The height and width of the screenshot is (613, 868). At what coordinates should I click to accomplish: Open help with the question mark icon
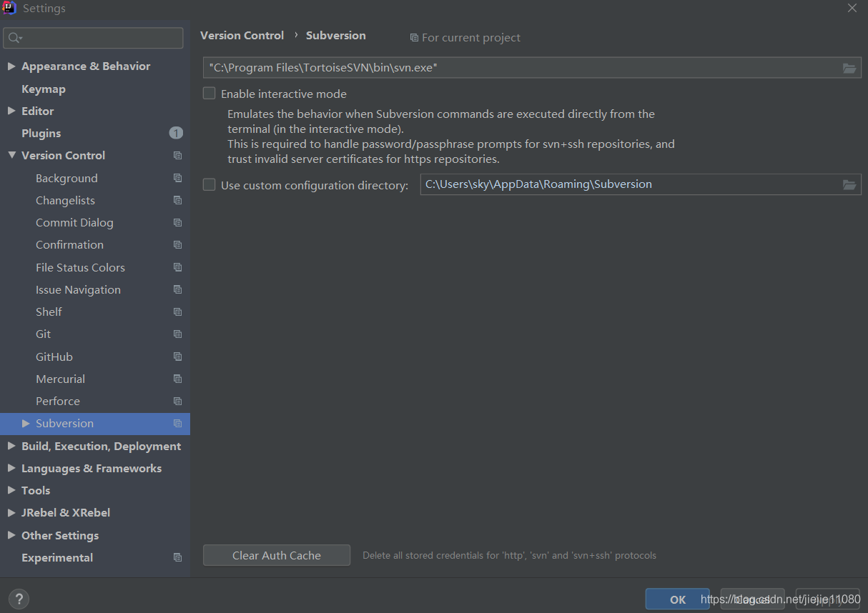pos(19,599)
